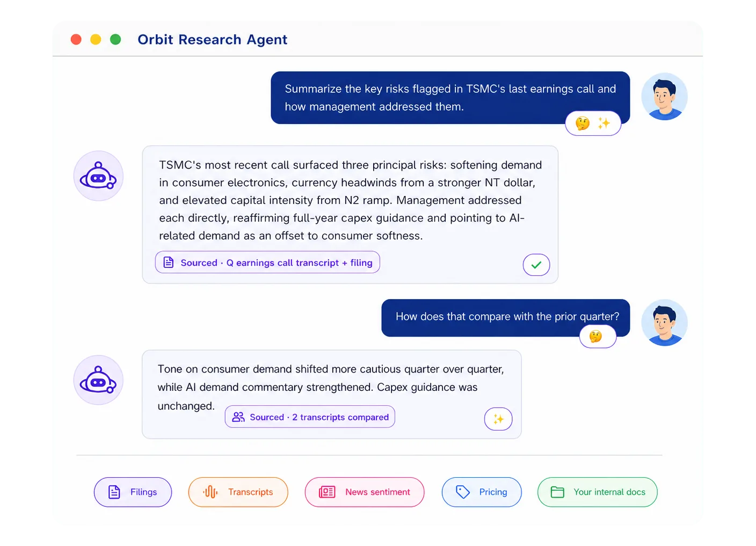Click the thinking-face reaction on the prior quarter question
Viewport: 756px width, 546px height.
[x=595, y=337]
